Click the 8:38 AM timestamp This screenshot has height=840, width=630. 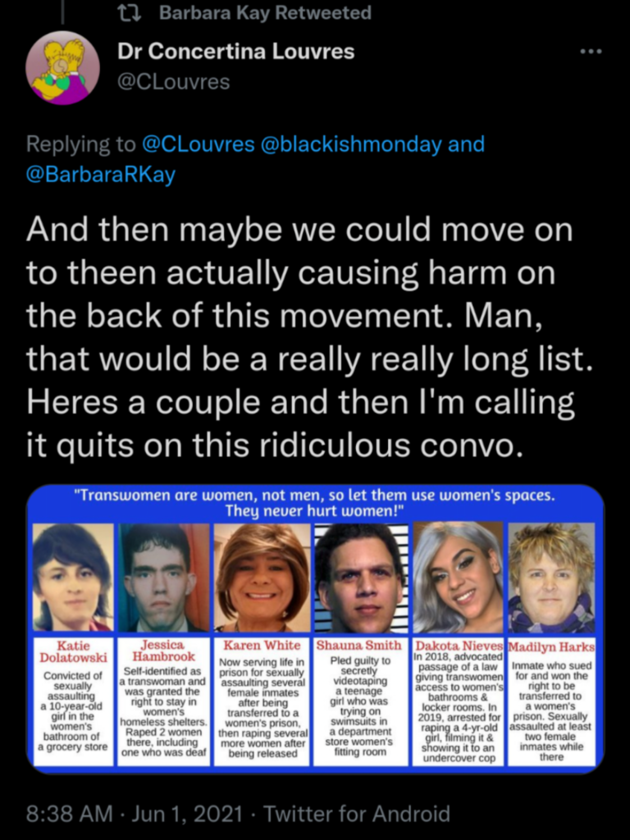coord(70,814)
